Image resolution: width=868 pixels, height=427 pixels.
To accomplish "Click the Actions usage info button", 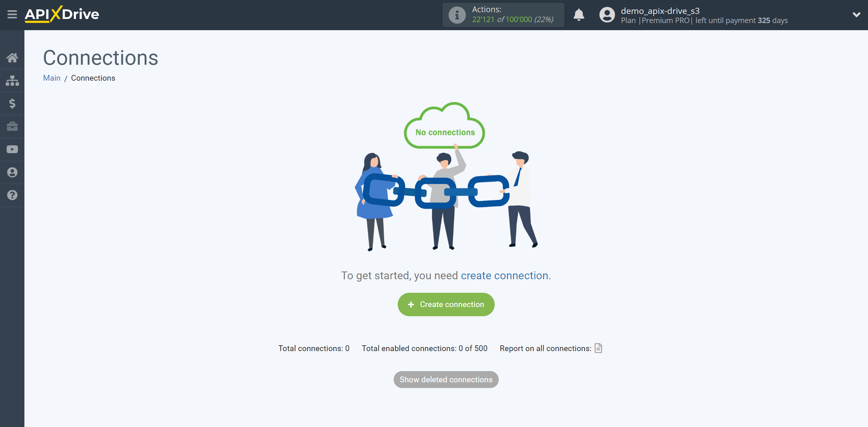I will pyautogui.click(x=457, y=15).
